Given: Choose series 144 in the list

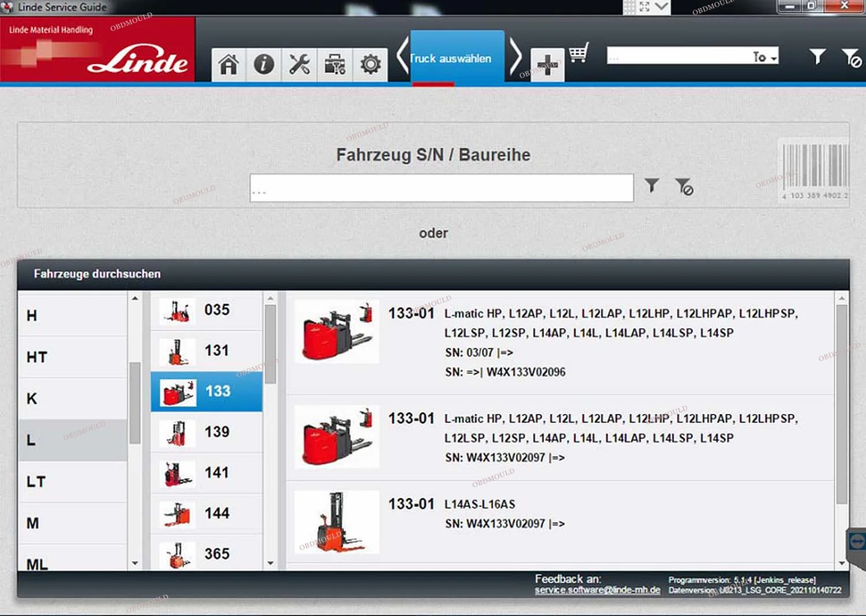Looking at the screenshot, I should pyautogui.click(x=207, y=513).
